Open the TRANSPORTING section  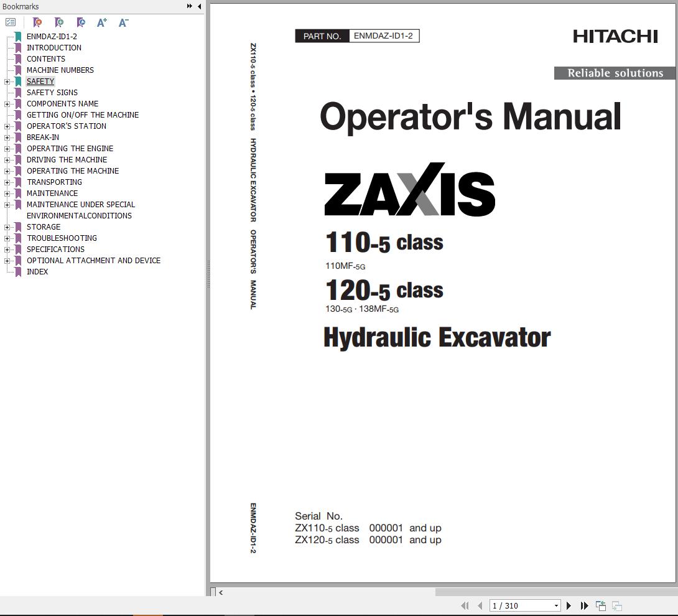tap(55, 182)
